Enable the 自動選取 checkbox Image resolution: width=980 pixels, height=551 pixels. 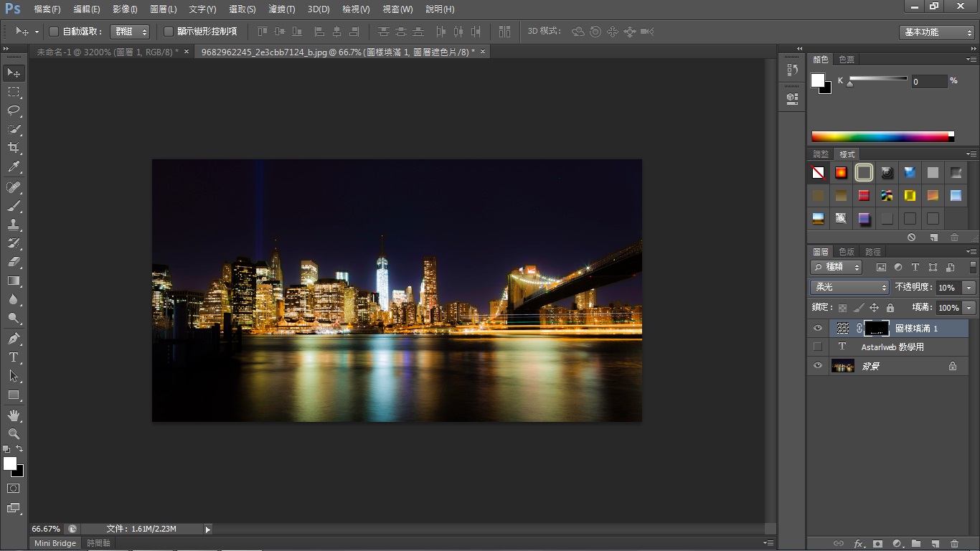54,32
